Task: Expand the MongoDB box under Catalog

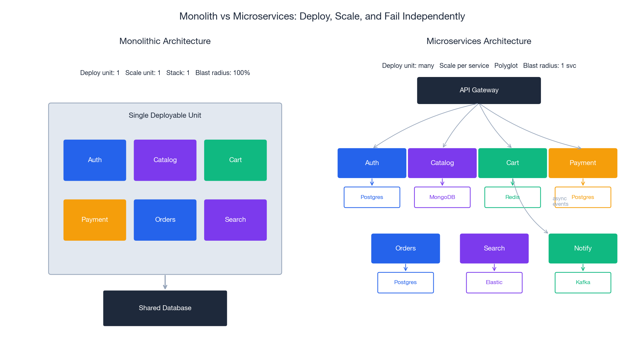Action: 442,197
